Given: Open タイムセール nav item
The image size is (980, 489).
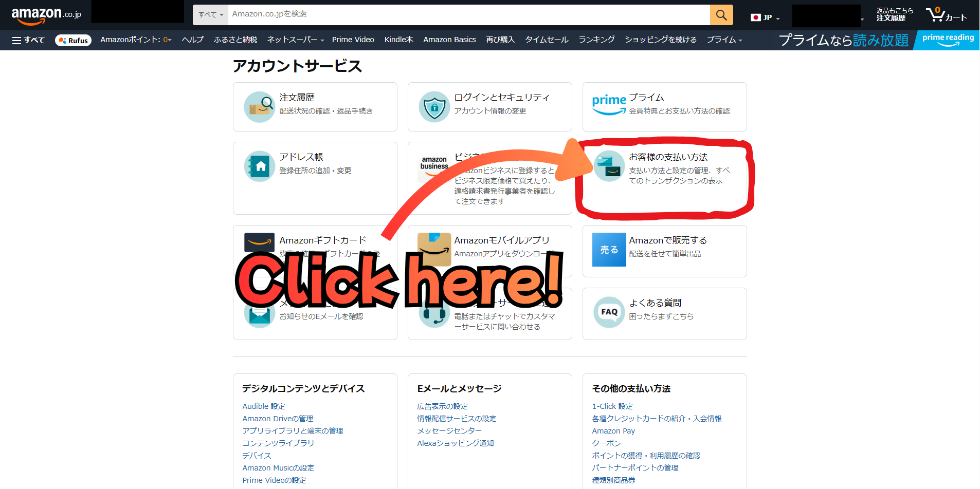Looking at the screenshot, I should tap(547, 40).
